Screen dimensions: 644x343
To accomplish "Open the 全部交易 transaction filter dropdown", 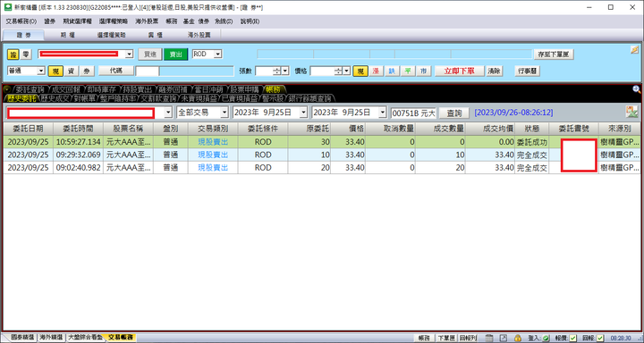I will 225,113.
